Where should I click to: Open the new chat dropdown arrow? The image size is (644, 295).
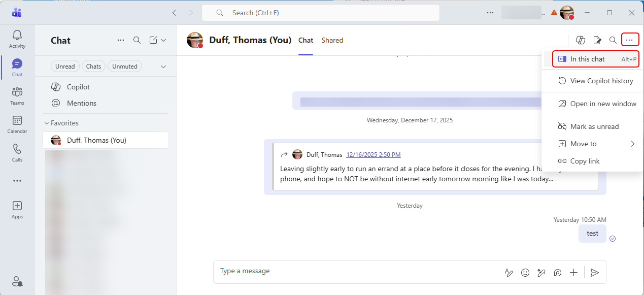click(x=163, y=40)
